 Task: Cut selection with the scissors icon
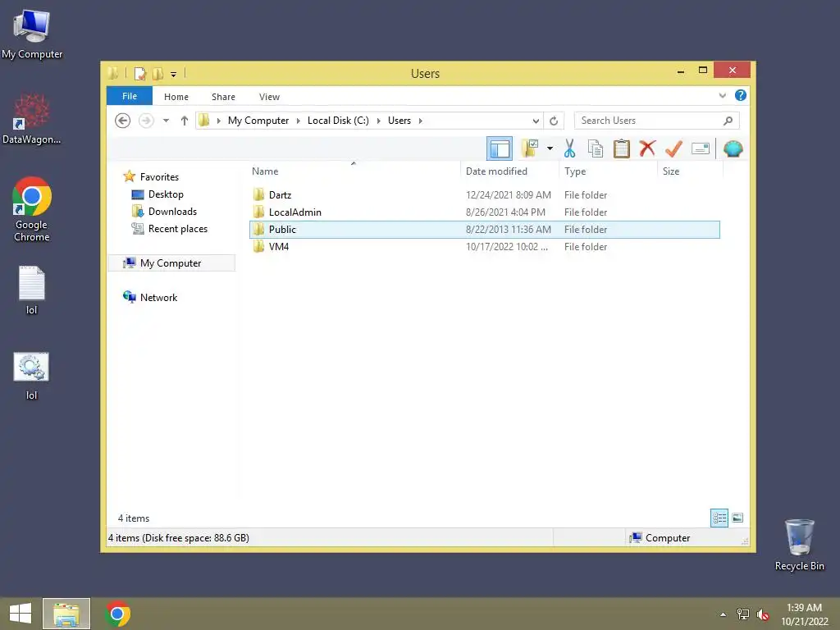pos(569,148)
